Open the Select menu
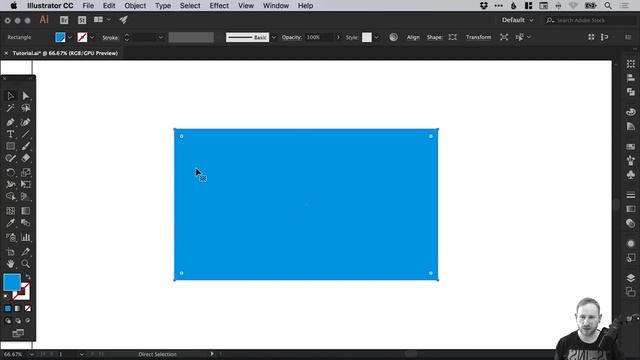The width and height of the screenshot is (640, 360). (x=190, y=6)
